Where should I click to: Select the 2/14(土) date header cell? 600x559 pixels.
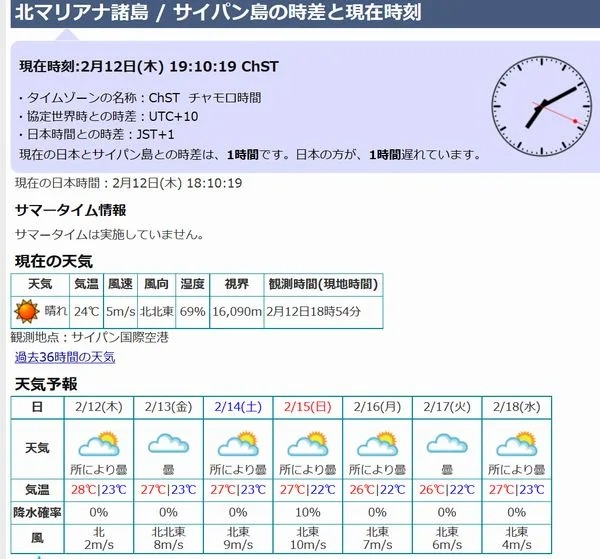click(238, 407)
